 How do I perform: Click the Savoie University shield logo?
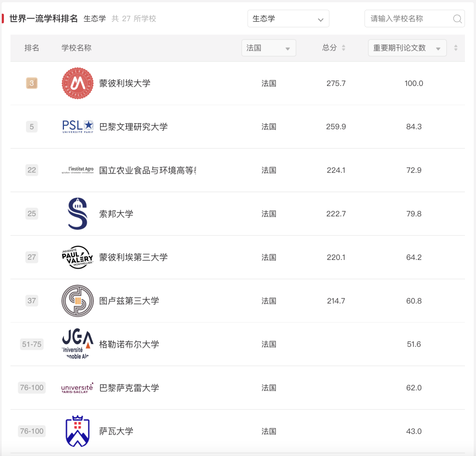78,431
